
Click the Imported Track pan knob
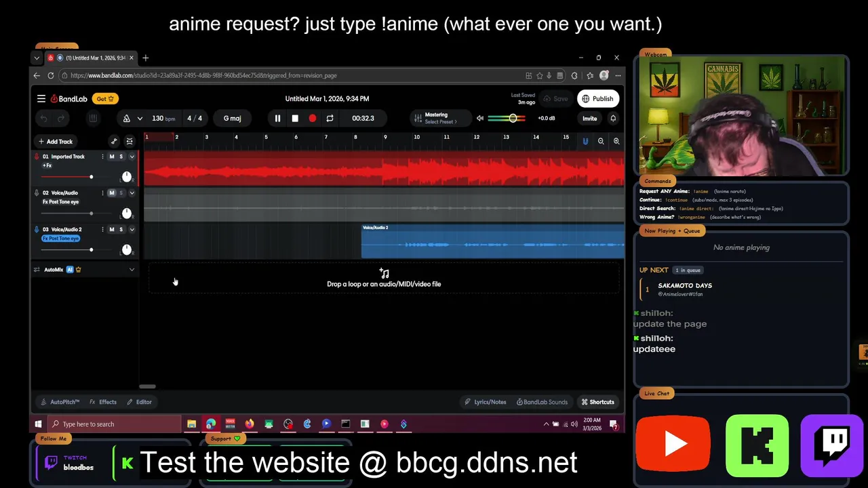[126, 177]
